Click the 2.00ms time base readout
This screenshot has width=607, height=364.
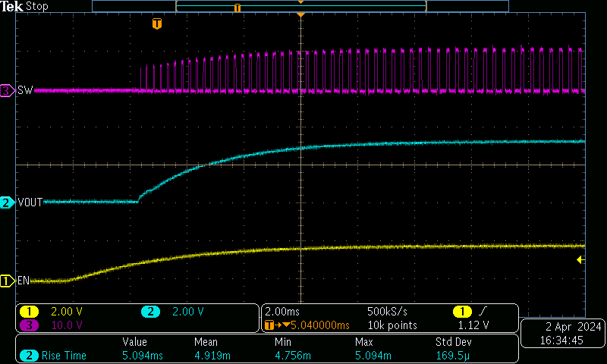282,312
